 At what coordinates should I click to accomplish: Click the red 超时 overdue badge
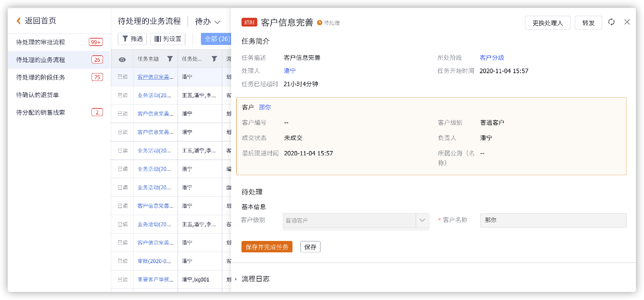coord(249,22)
